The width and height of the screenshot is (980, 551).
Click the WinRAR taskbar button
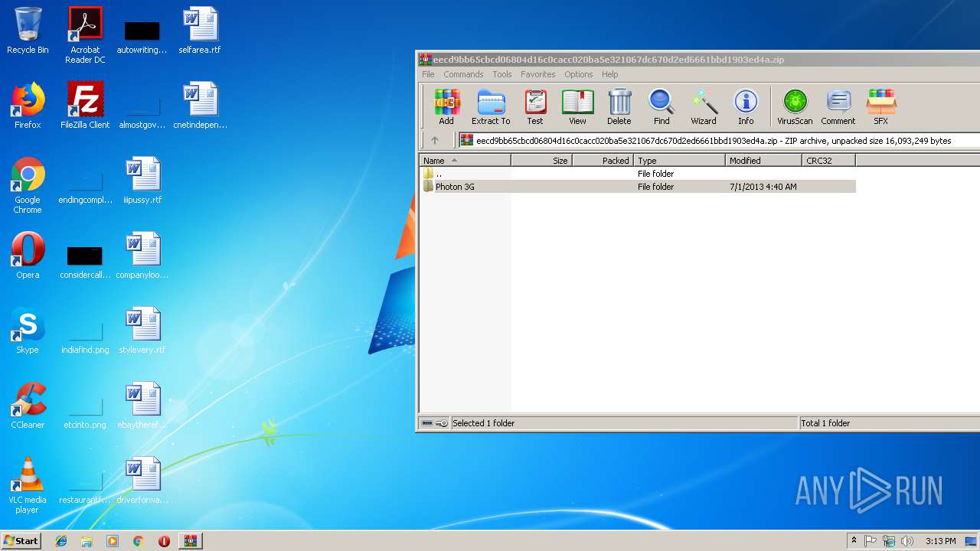pos(190,541)
